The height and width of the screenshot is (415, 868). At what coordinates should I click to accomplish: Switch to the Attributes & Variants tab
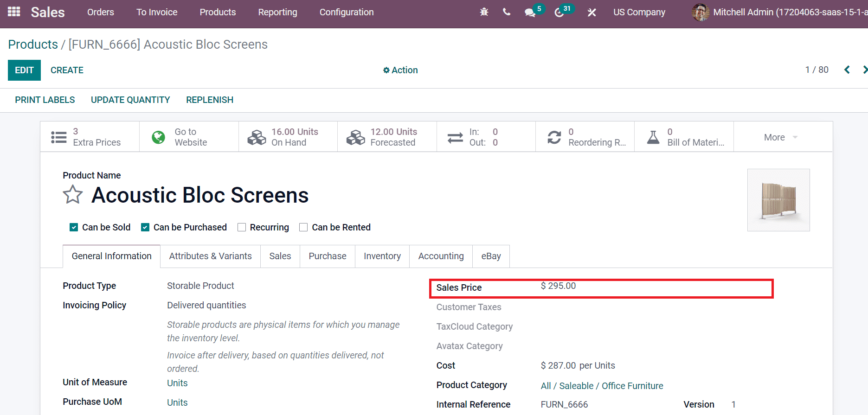coord(210,256)
